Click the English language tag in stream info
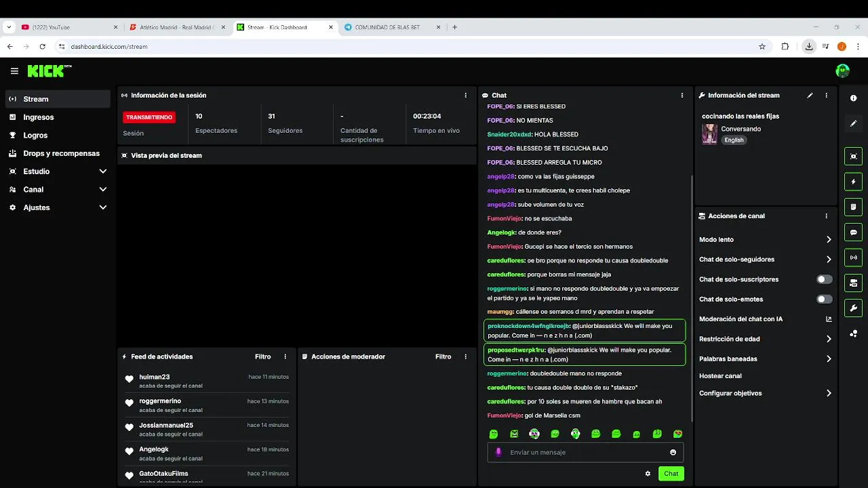 click(734, 140)
